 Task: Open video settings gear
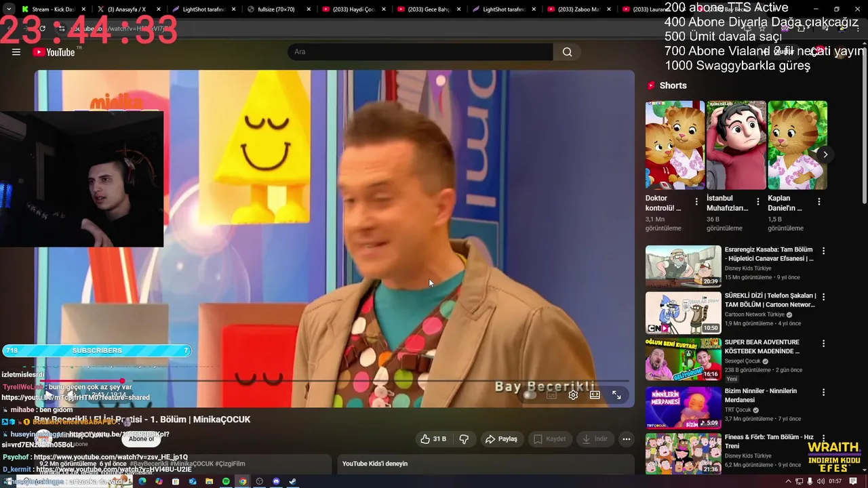[573, 394]
